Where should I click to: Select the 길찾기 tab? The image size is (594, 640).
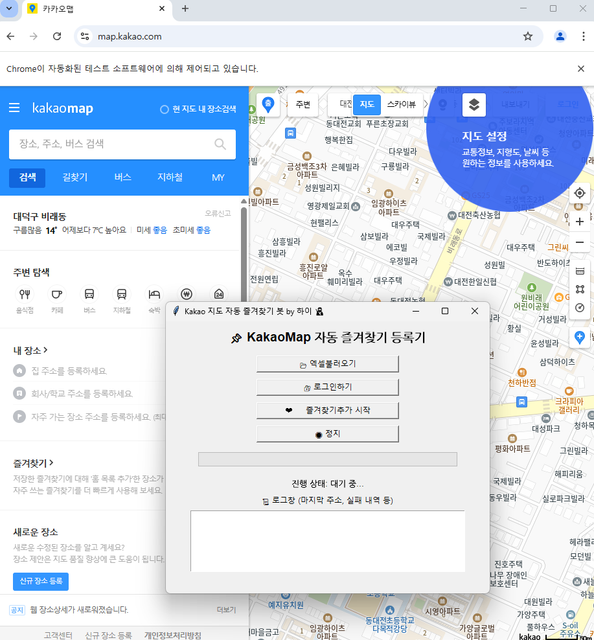(x=75, y=178)
